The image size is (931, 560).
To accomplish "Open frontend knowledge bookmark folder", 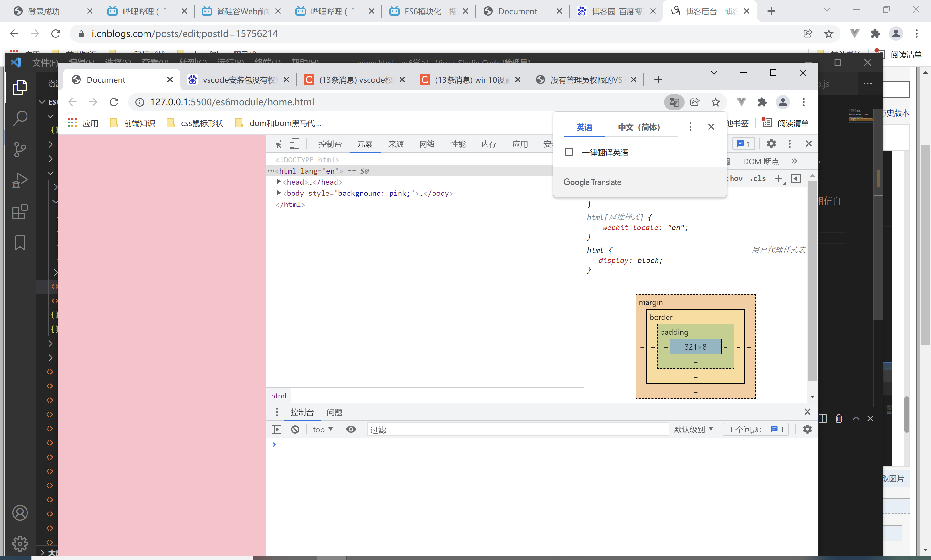I will [133, 123].
